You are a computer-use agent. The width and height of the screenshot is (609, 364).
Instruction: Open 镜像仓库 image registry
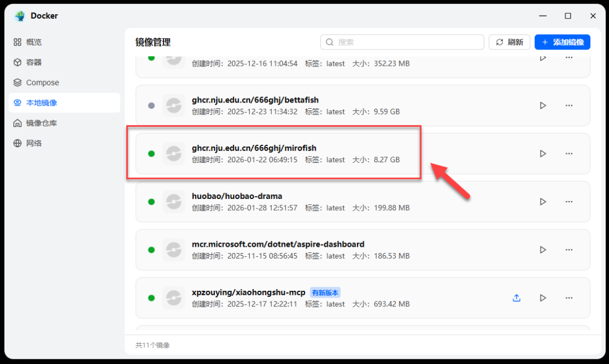click(64, 123)
